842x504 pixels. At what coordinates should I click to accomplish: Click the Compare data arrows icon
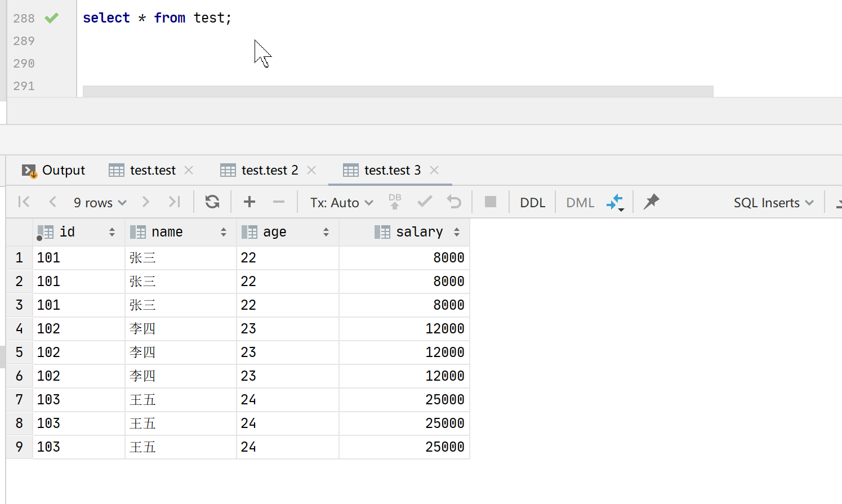(615, 202)
